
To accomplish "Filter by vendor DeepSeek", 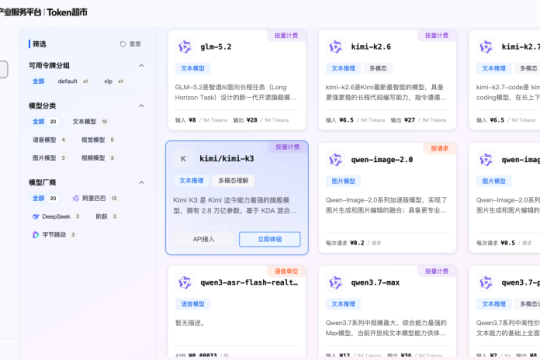I will coord(56,217).
